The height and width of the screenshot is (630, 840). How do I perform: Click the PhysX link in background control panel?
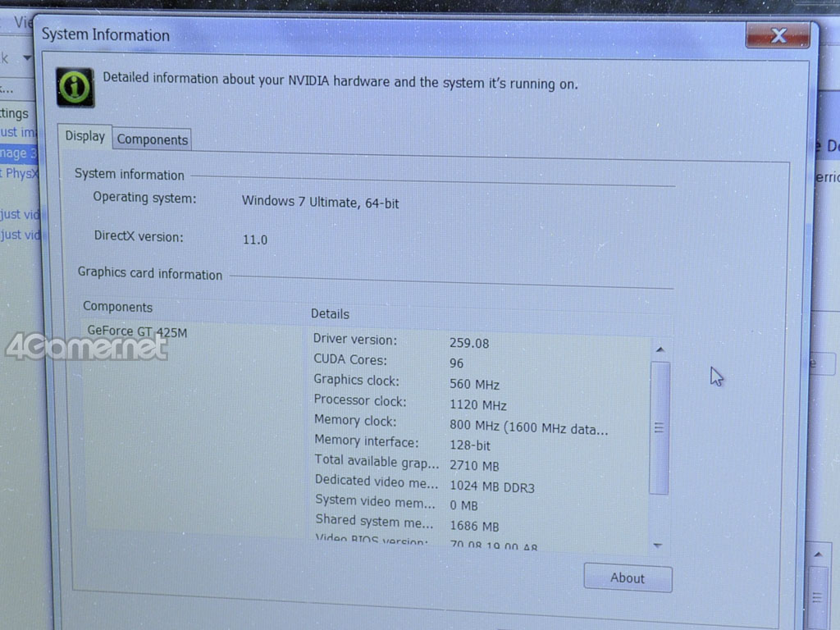[20, 174]
